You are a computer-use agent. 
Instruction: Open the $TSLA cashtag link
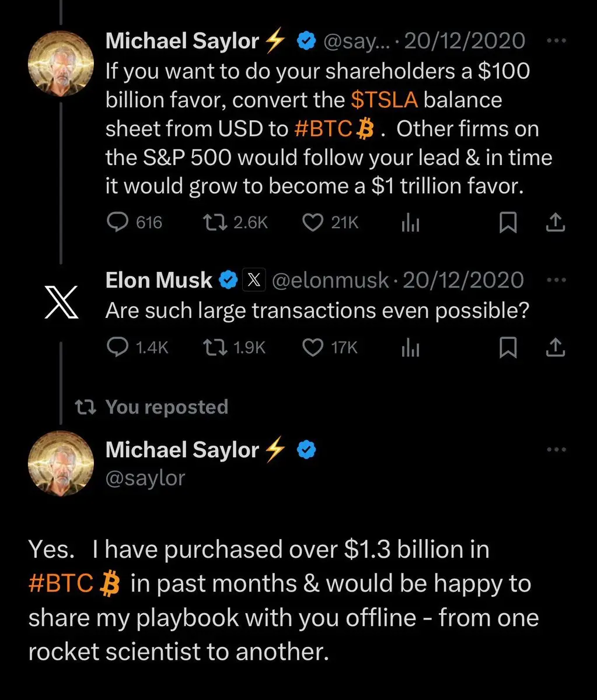(x=385, y=100)
